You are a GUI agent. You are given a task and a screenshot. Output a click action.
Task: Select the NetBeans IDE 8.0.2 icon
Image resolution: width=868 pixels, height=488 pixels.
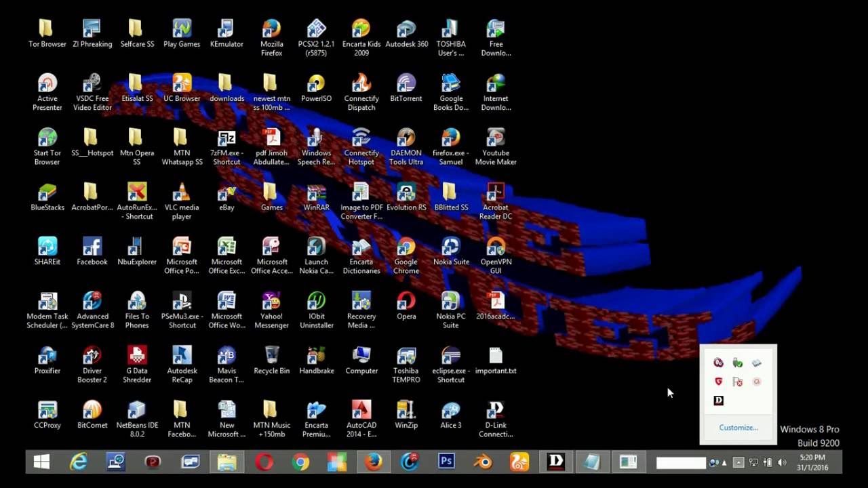tap(137, 420)
